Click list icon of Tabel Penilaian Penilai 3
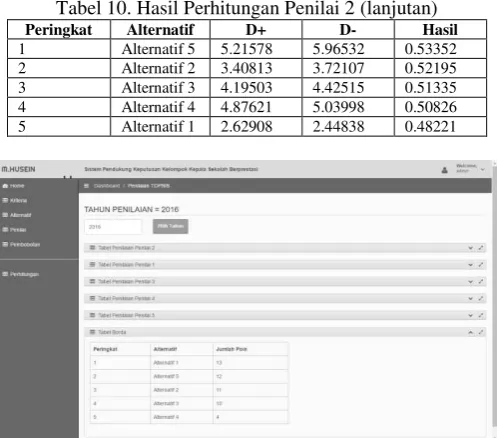 pos(92,281)
